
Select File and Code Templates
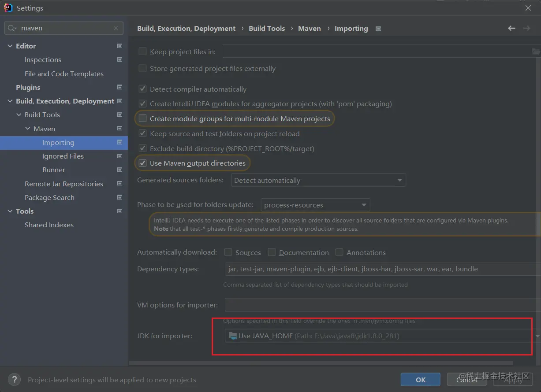pos(64,74)
